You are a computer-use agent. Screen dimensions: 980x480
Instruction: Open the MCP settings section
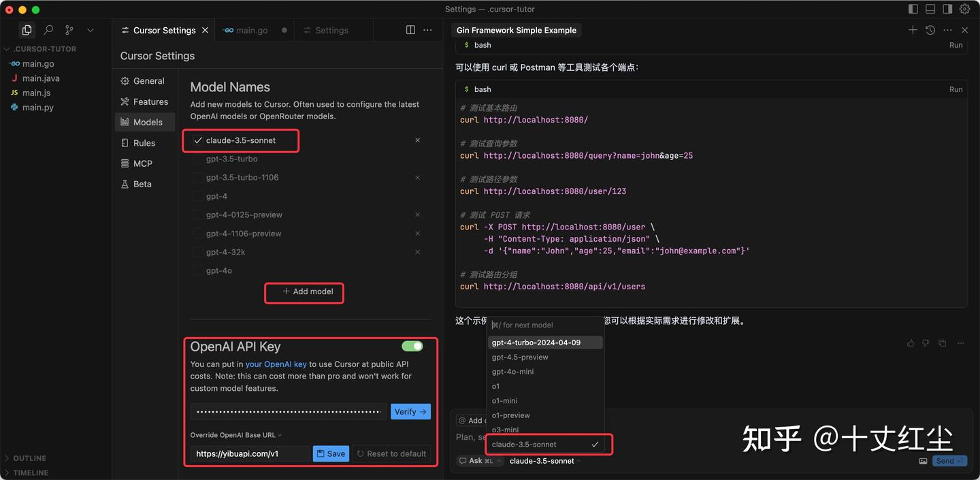coord(143,163)
